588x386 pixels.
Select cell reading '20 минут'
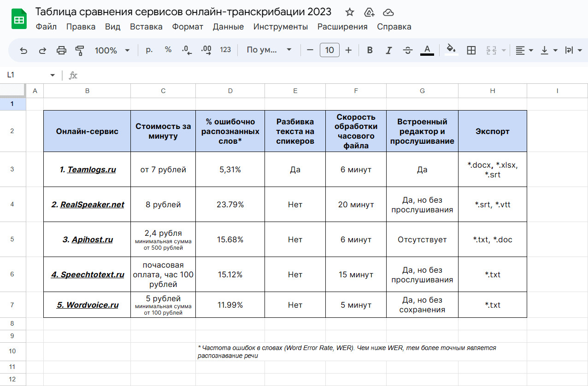(x=356, y=205)
